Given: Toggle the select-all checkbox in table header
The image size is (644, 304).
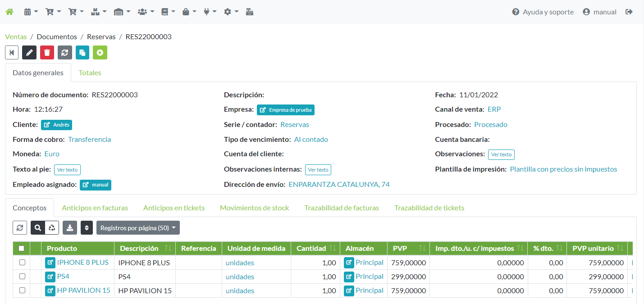Looking at the screenshot, I should click(x=21, y=248).
